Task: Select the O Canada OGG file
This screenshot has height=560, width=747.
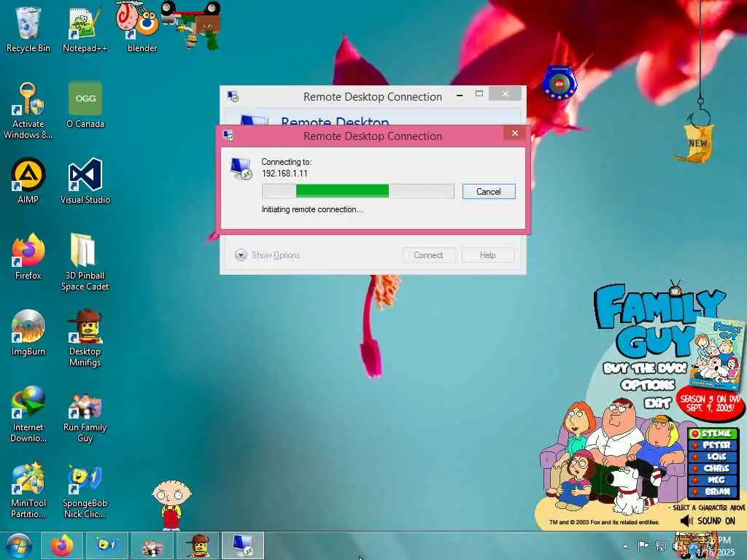Action: [x=85, y=105]
